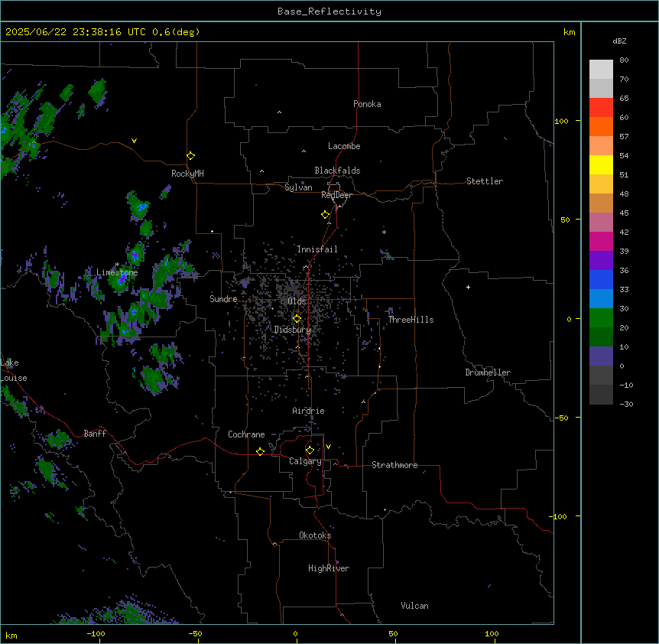Click the km label at top right
659x644 pixels.
click(569, 32)
